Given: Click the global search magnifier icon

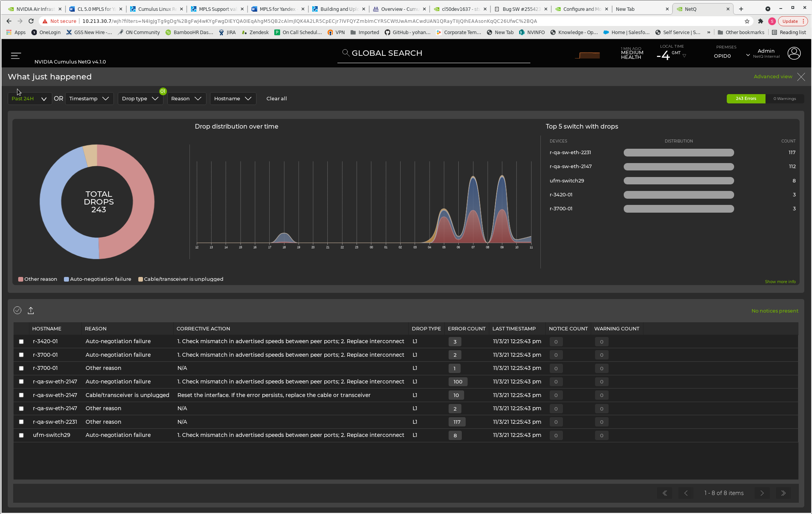Looking at the screenshot, I should (346, 53).
